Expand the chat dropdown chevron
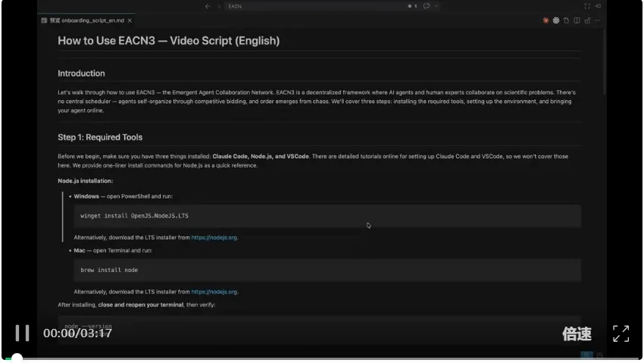Image resolution: width=644 pixels, height=363 pixels. [x=436, y=6]
